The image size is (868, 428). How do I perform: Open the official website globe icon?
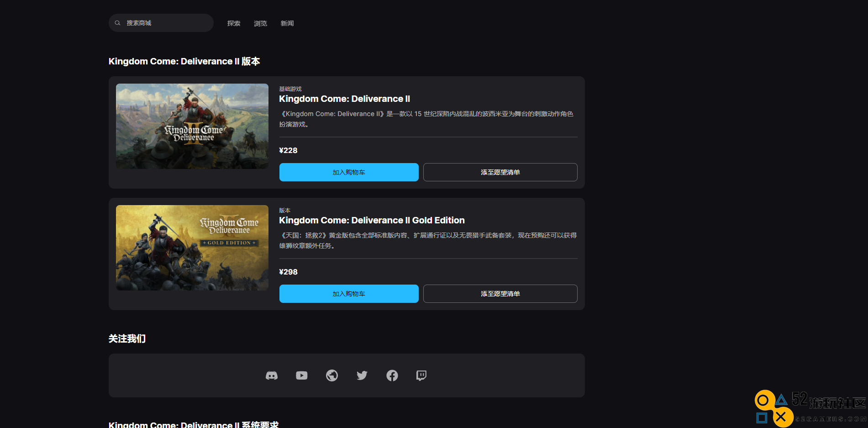[332, 375]
